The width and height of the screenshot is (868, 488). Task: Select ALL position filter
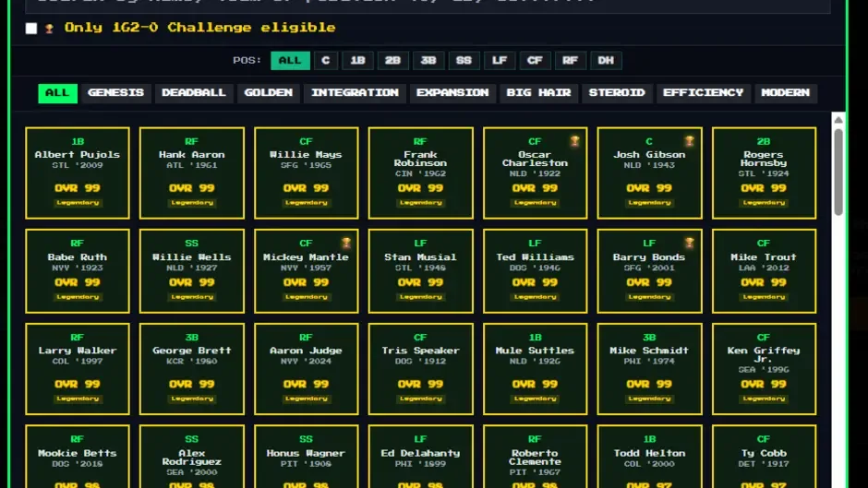click(290, 60)
